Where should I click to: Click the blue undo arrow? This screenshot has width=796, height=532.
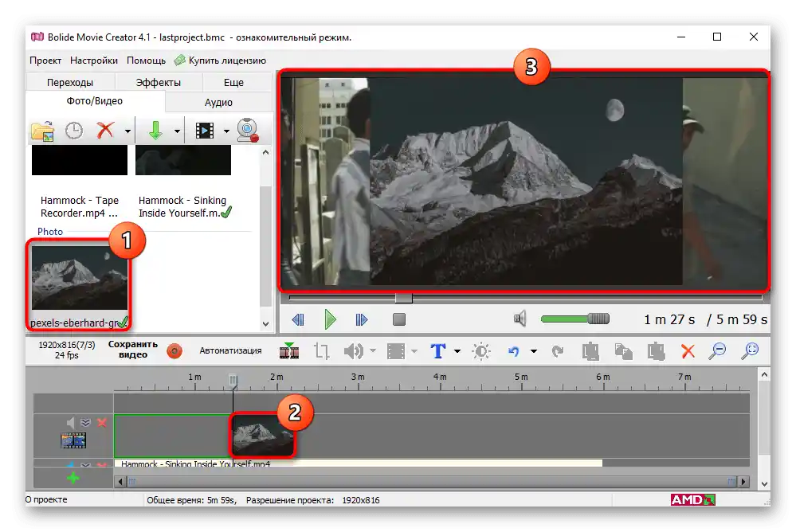tap(514, 350)
